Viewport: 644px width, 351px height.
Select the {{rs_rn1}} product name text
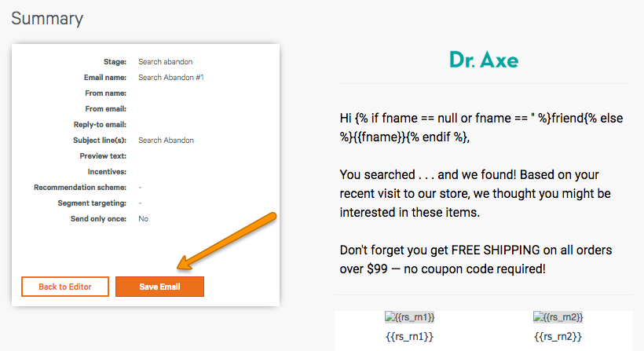pos(409,337)
